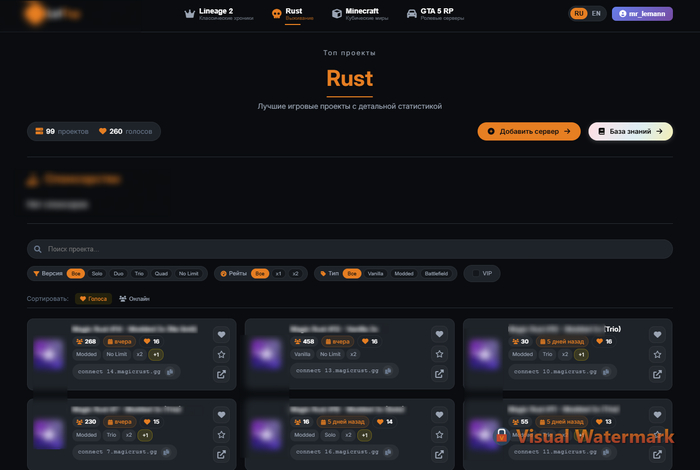Click +1 tag on 10.magicrust.gg card
This screenshot has height=470, width=700.
581,354
